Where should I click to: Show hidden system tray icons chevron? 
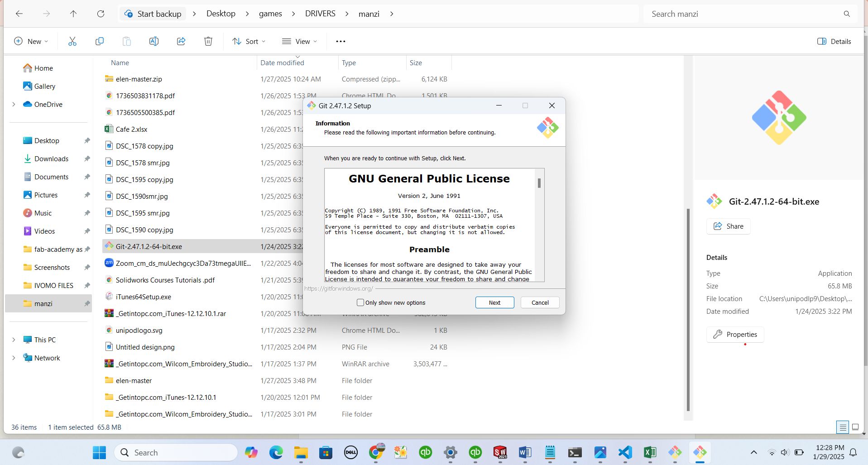tap(753, 452)
